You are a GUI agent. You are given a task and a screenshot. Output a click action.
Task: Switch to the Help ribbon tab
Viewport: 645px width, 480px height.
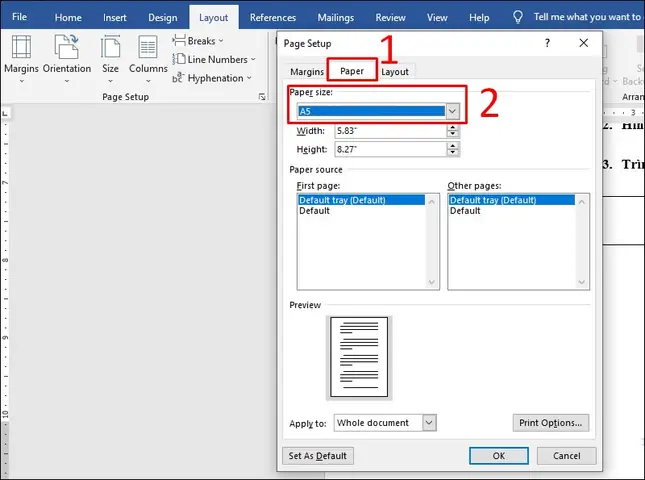[x=479, y=17]
